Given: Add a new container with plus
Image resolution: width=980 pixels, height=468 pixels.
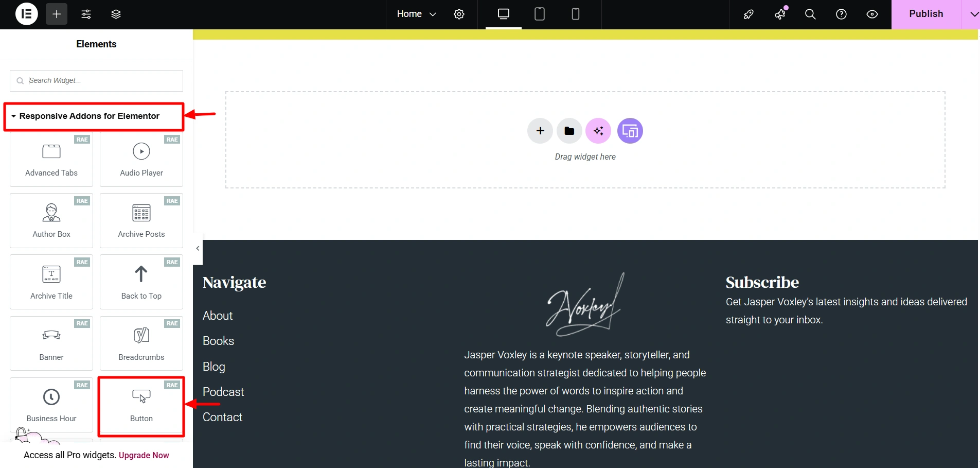Looking at the screenshot, I should pyautogui.click(x=540, y=131).
